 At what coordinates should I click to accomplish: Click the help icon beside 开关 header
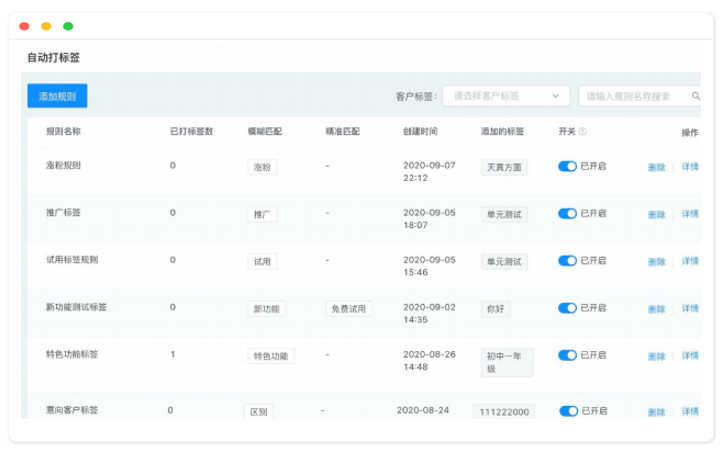pos(583,132)
